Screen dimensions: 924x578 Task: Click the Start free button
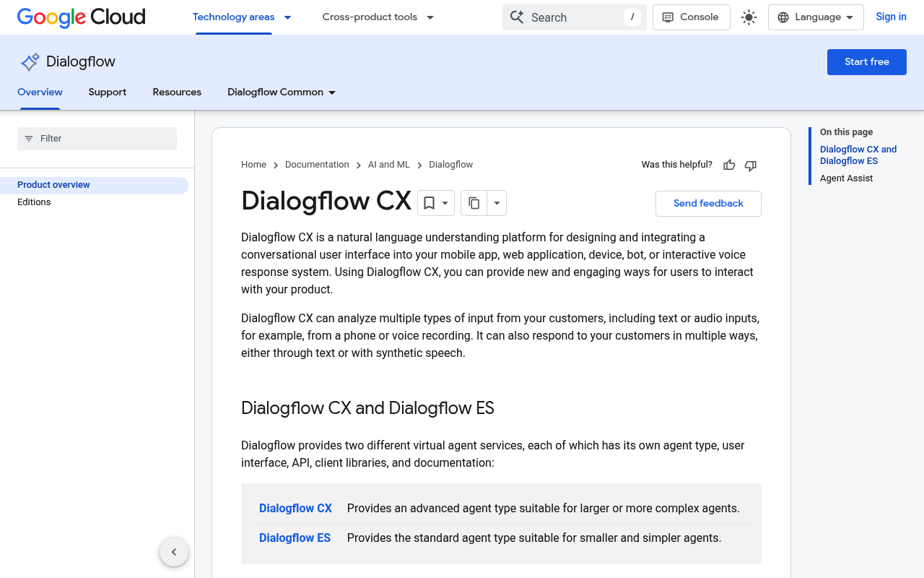pos(867,62)
